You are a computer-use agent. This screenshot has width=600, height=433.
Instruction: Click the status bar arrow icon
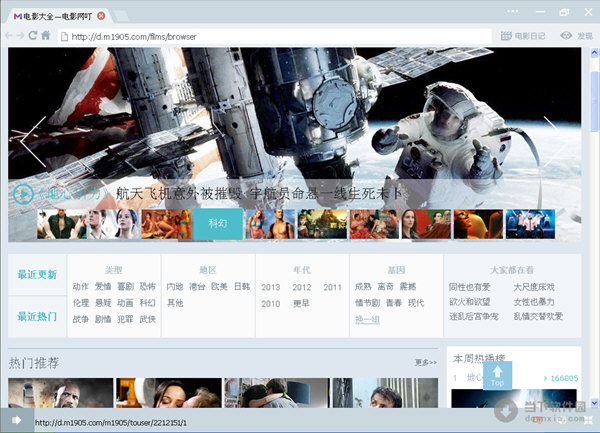(16, 420)
